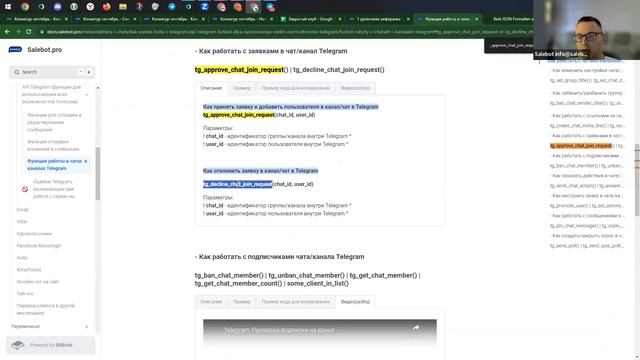Screen dimensions: 640x360
Task: Click the share arrow on the video
Action: coord(416,328)
